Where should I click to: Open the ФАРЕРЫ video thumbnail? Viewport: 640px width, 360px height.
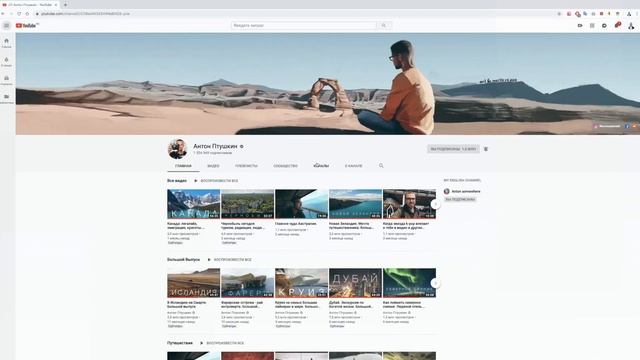[247, 283]
